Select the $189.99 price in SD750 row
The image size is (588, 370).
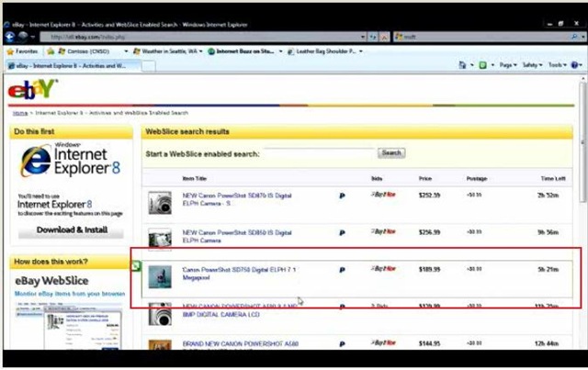pos(429,270)
